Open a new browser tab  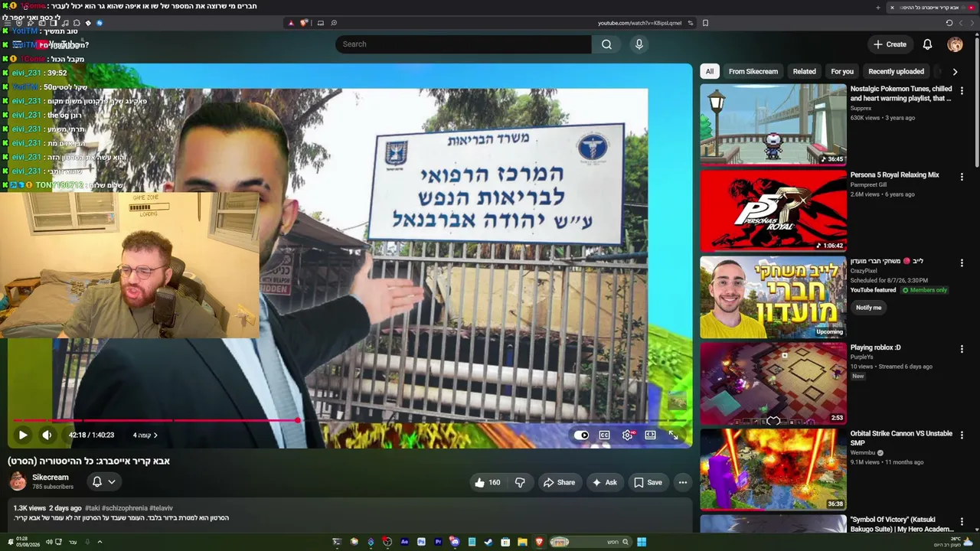(x=878, y=8)
